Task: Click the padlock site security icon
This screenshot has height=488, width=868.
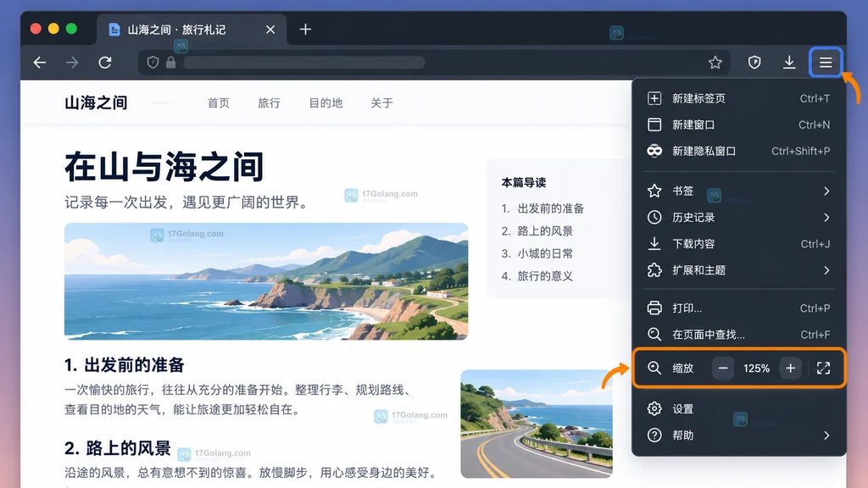Action: [171, 63]
